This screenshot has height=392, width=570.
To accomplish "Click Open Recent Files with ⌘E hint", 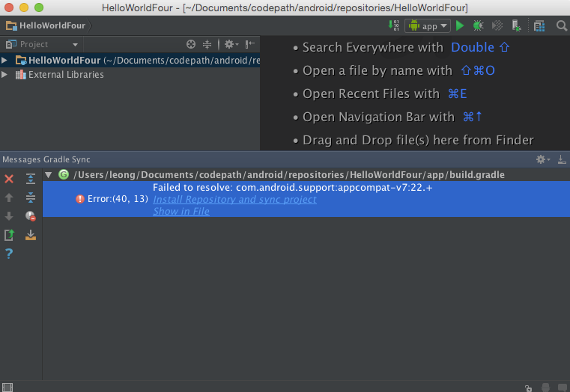I will [x=384, y=94].
